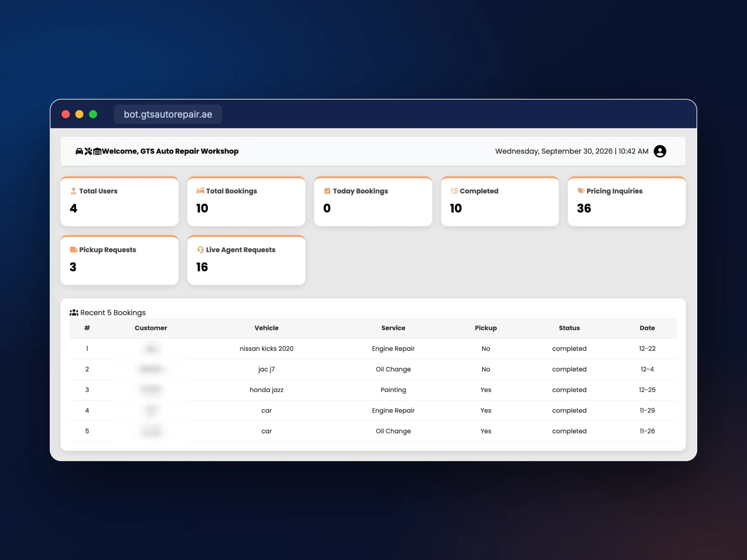The image size is (747, 560).
Task: Click Engine Repair in the 11-29 row
Action: [x=393, y=410]
